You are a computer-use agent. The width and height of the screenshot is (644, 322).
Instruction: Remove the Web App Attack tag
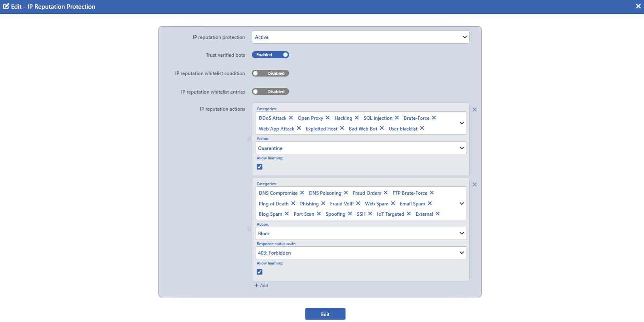pyautogui.click(x=299, y=128)
